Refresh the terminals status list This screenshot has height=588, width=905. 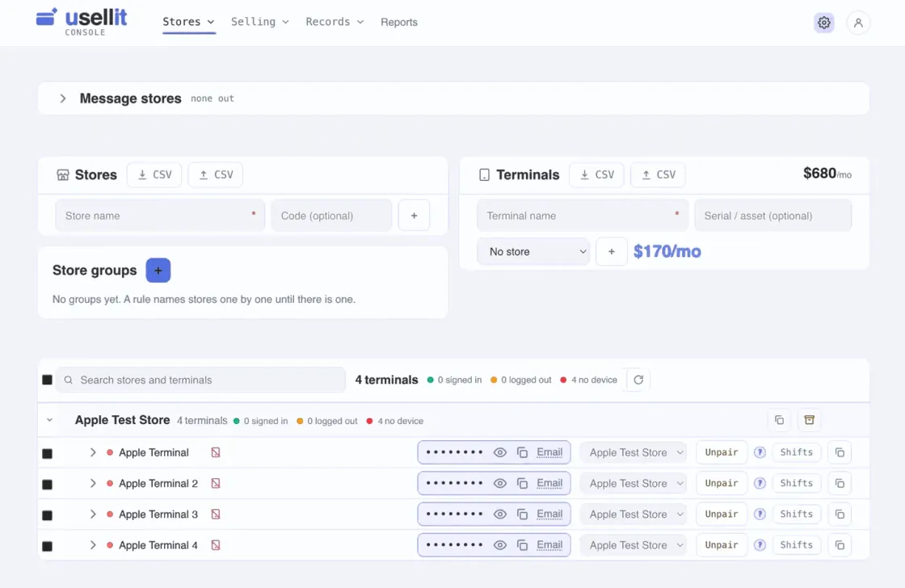(638, 380)
